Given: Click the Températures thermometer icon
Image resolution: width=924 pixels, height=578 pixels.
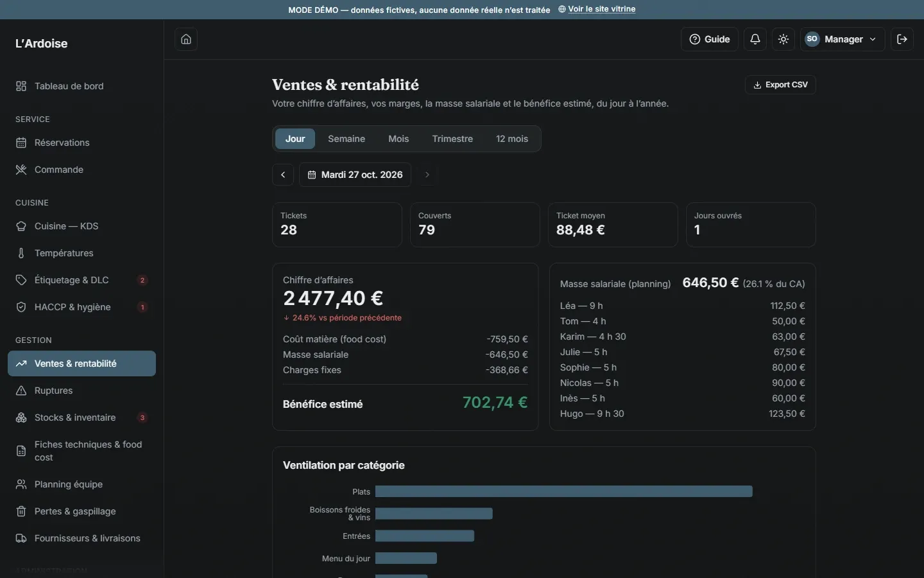Looking at the screenshot, I should 21,253.
